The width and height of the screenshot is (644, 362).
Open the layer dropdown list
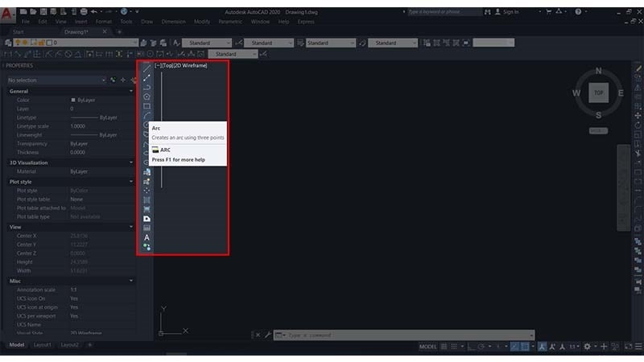click(x=134, y=43)
